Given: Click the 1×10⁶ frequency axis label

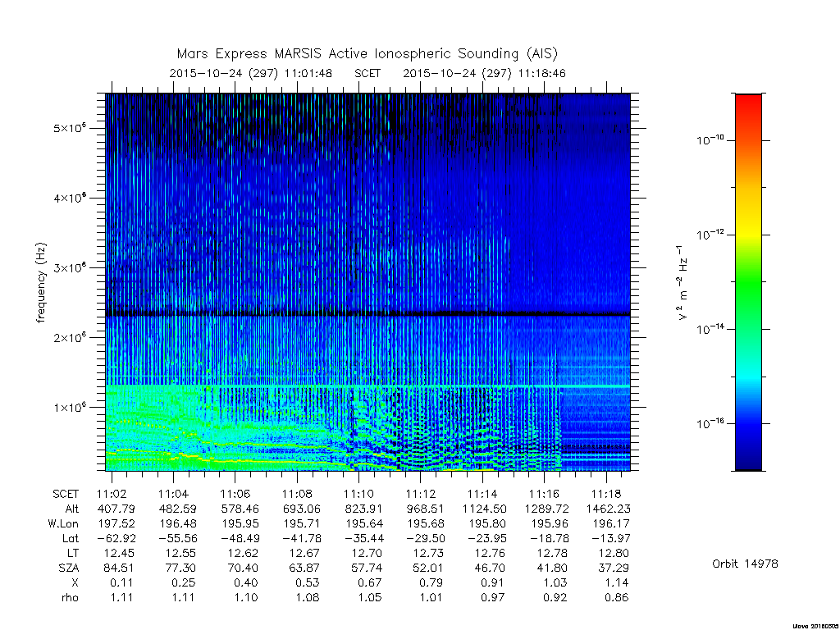Looking at the screenshot, I should [x=70, y=407].
